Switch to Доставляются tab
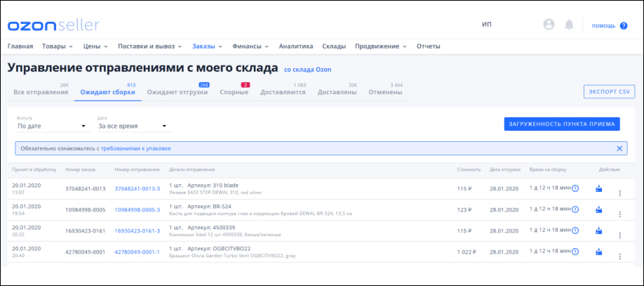 tap(283, 92)
